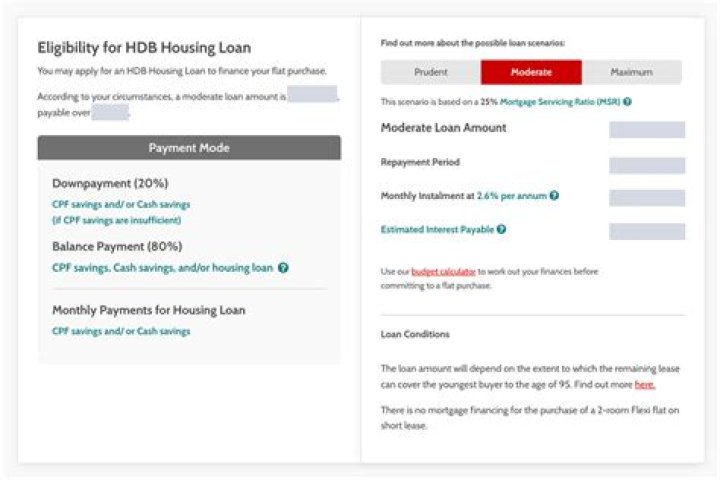This screenshot has width=720, height=480.
Task: Choose the Maximum loan scenario tab
Action: click(x=631, y=72)
